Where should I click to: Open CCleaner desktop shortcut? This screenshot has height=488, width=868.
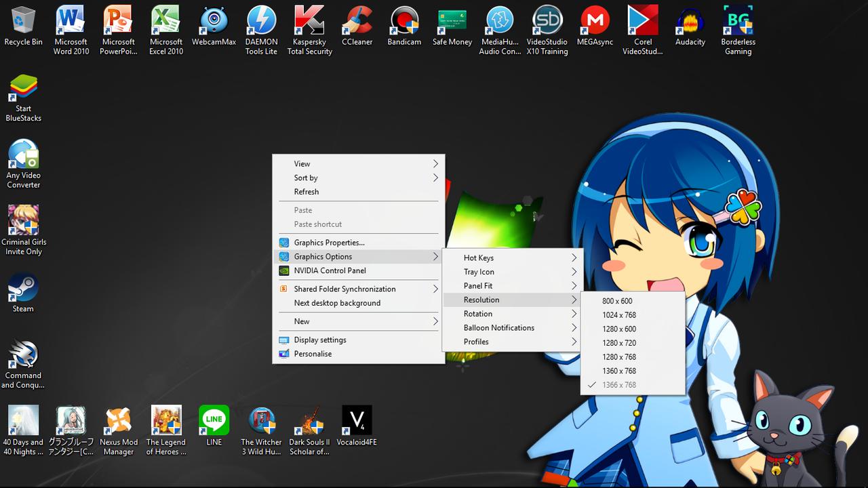(x=357, y=26)
